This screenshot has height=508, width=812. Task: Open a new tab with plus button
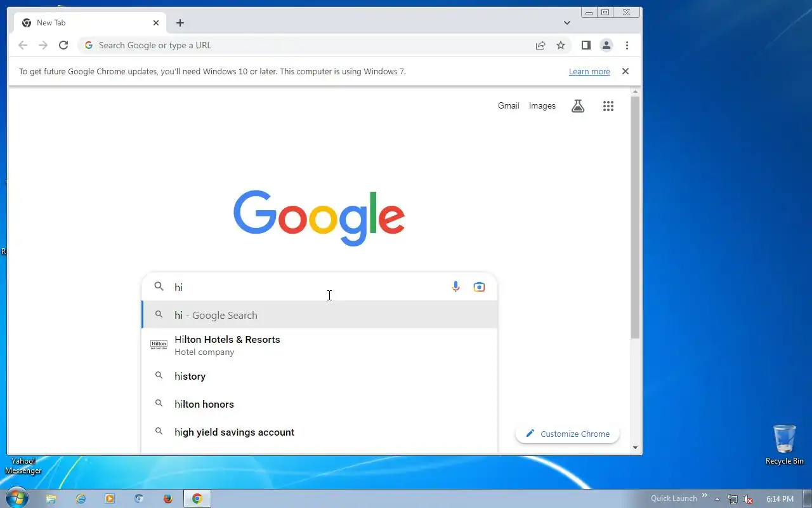180,23
